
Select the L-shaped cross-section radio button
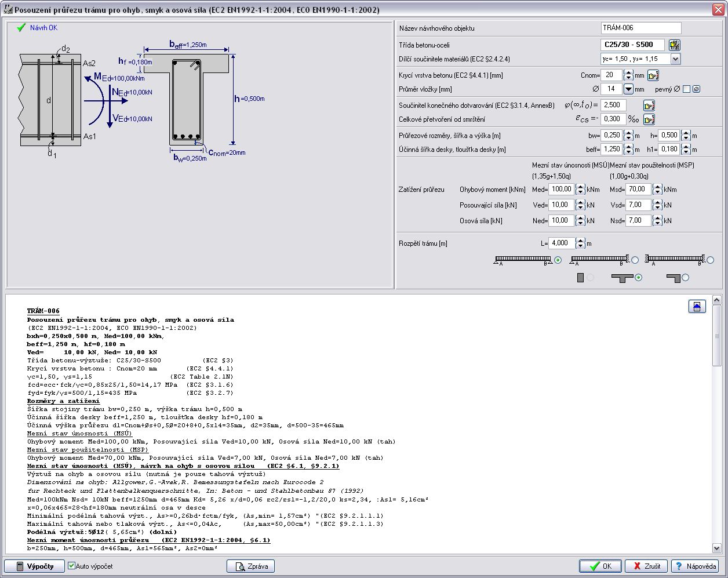click(686, 278)
